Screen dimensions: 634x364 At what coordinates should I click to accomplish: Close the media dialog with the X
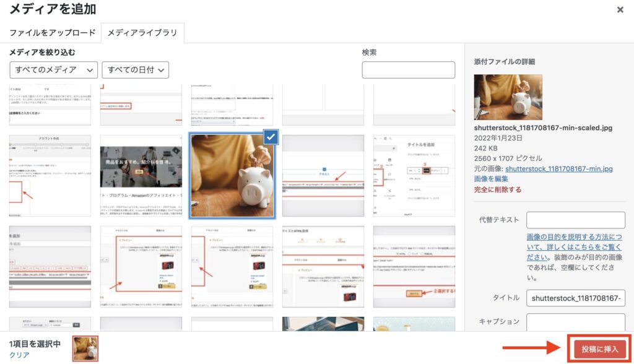point(620,10)
